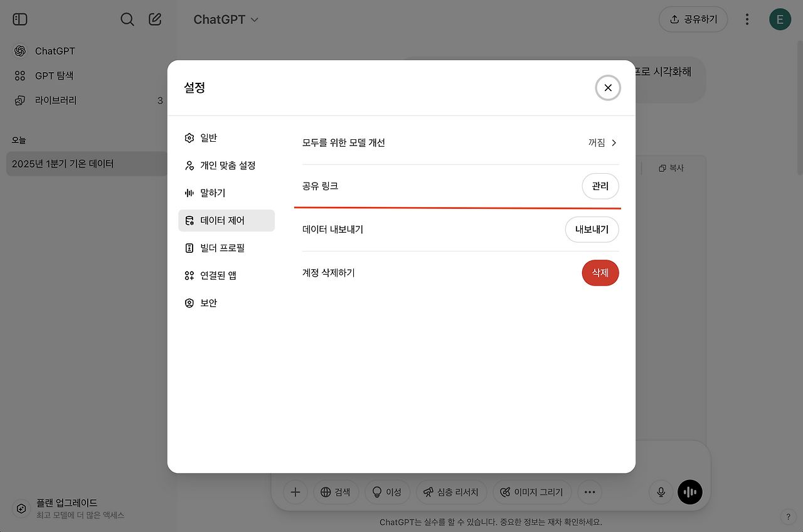Open the conversation search
This screenshot has width=803, height=532.
(x=127, y=19)
